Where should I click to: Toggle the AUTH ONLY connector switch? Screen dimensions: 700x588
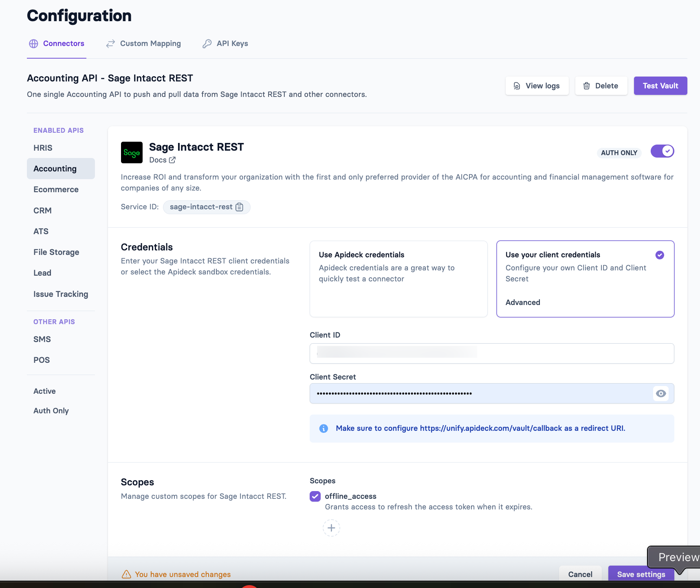(662, 151)
